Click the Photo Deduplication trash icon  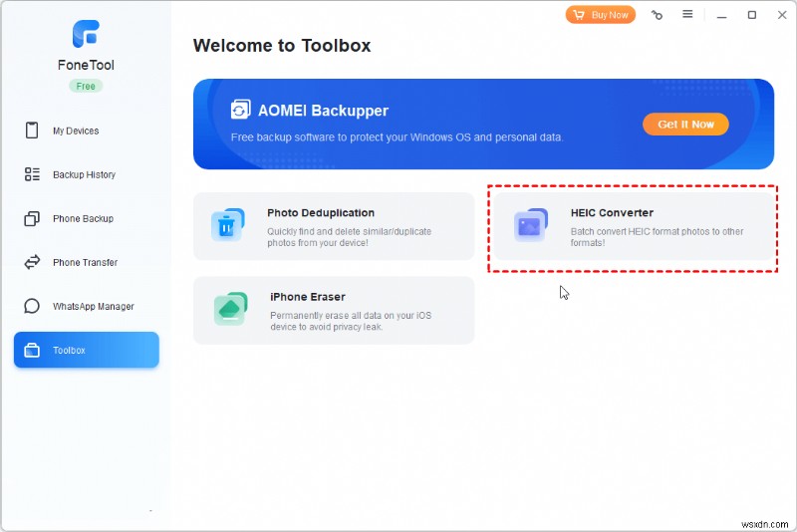[x=227, y=224]
